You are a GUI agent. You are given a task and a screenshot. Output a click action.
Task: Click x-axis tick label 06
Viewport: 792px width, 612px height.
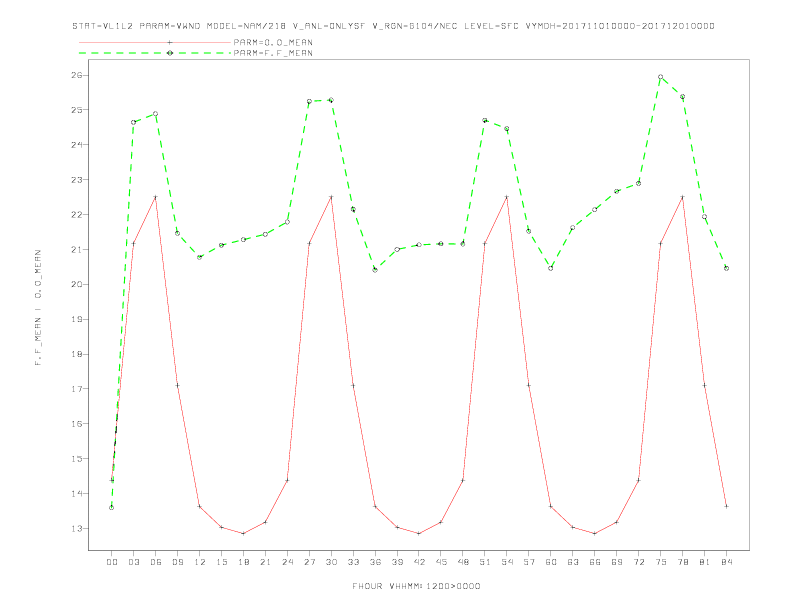pyautogui.click(x=156, y=562)
